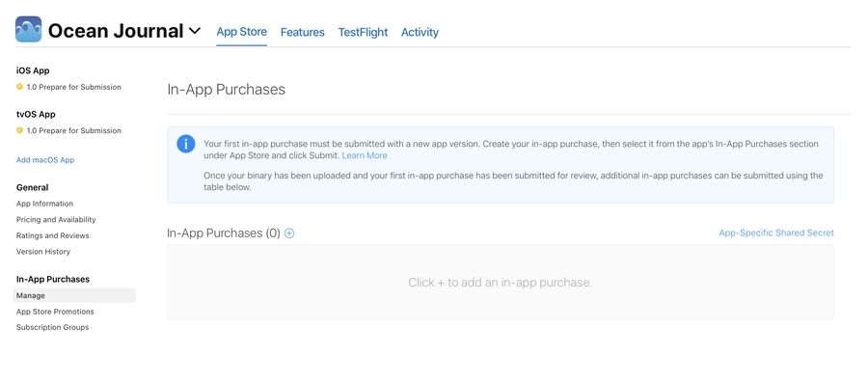Go to the Activity tab
Screen dimensions: 868x383
(x=420, y=32)
